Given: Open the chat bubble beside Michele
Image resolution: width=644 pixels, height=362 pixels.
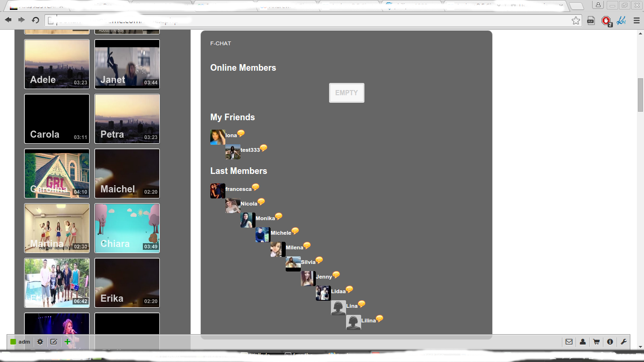Looking at the screenshot, I should click(x=295, y=231).
